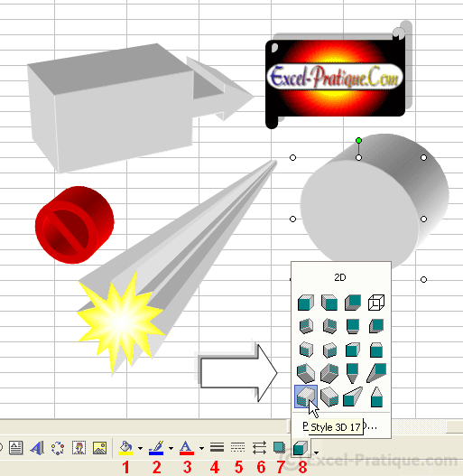Apply 3D Style 3 in the first row
The width and height of the screenshot is (463, 476).
click(353, 303)
